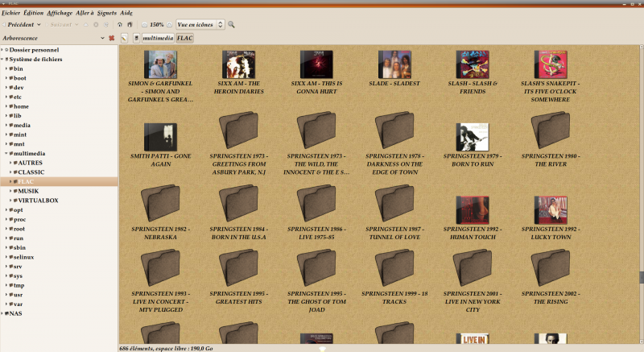
Task: Select Springsteen 1995 Greatest Hits folder
Action: click(x=238, y=267)
